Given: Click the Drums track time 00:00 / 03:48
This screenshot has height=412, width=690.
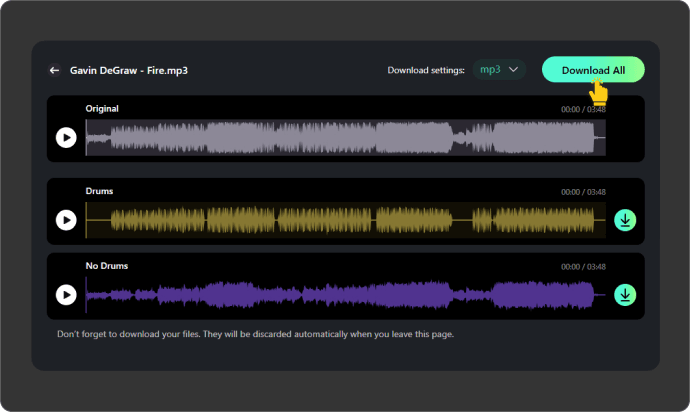Looking at the screenshot, I should (583, 192).
